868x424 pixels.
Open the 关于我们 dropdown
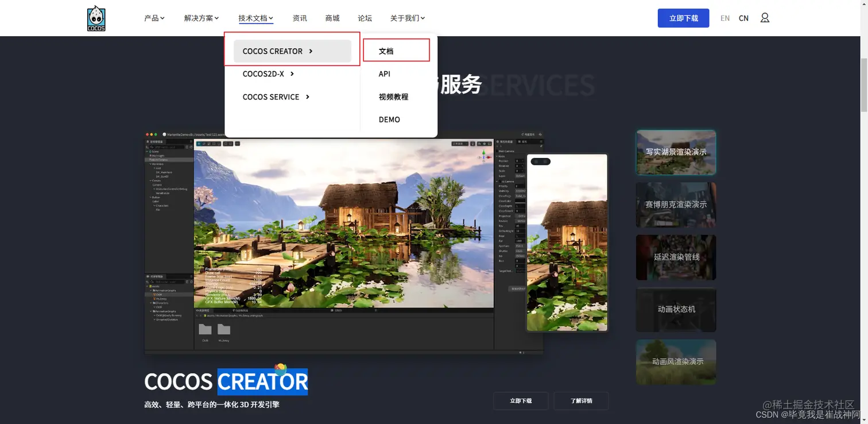(x=407, y=18)
